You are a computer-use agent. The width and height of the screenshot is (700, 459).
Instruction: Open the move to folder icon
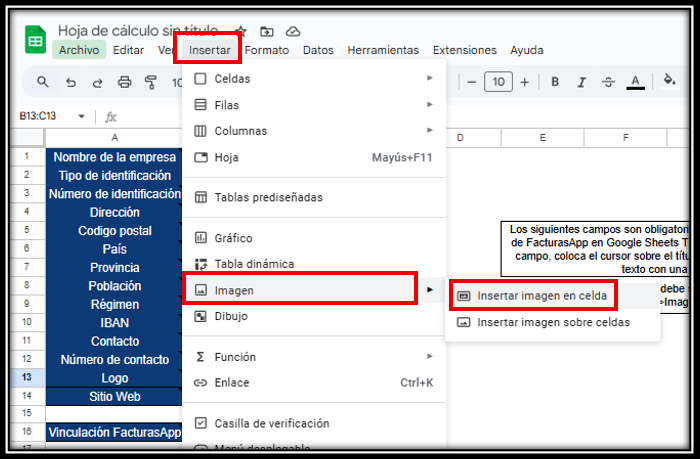[x=267, y=32]
